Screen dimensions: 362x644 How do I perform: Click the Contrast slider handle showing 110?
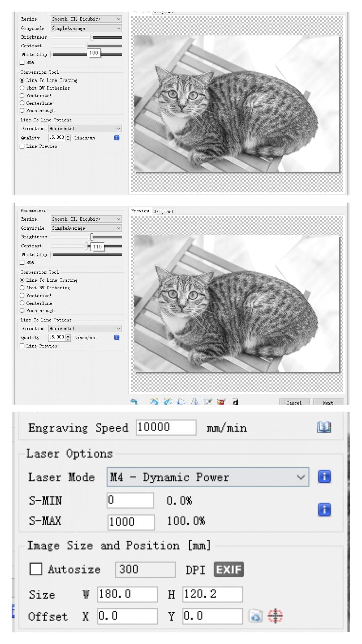click(86, 246)
